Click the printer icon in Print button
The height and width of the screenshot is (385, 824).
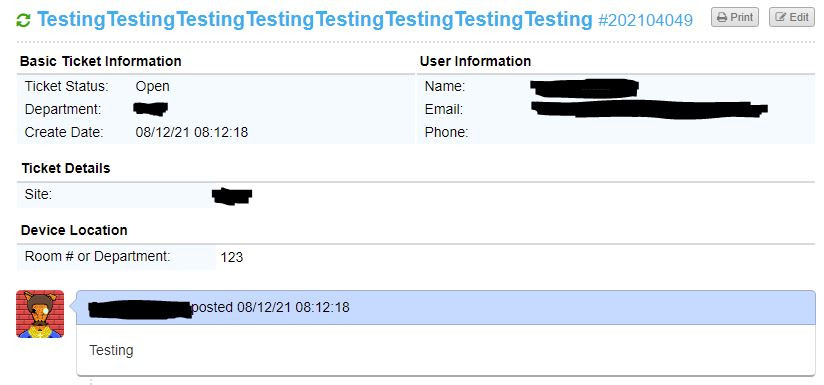coord(722,17)
